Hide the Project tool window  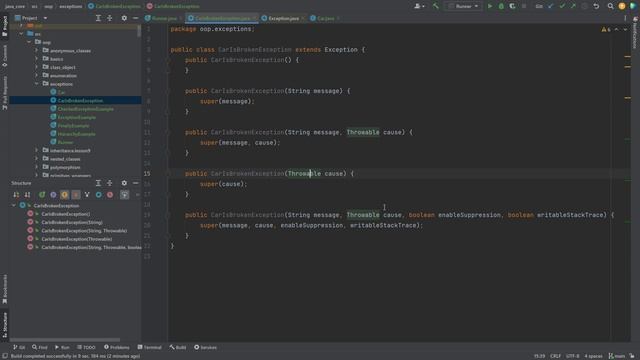point(136,18)
